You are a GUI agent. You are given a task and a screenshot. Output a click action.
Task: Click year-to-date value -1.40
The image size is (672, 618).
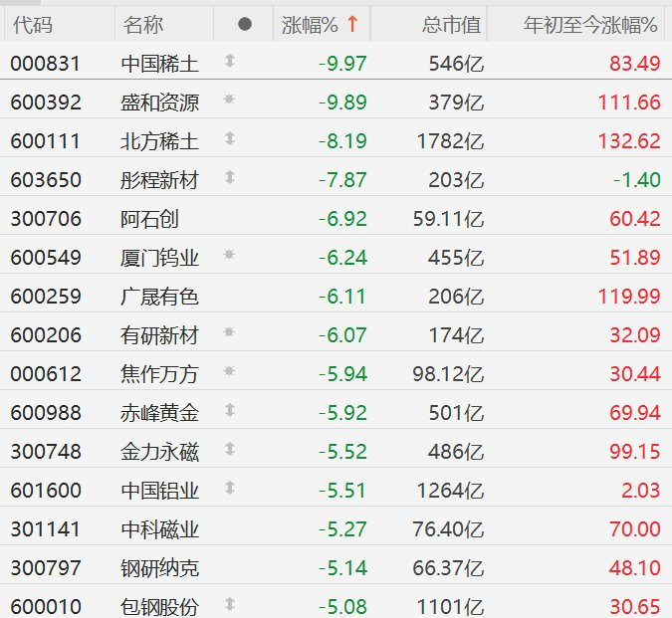637,180
